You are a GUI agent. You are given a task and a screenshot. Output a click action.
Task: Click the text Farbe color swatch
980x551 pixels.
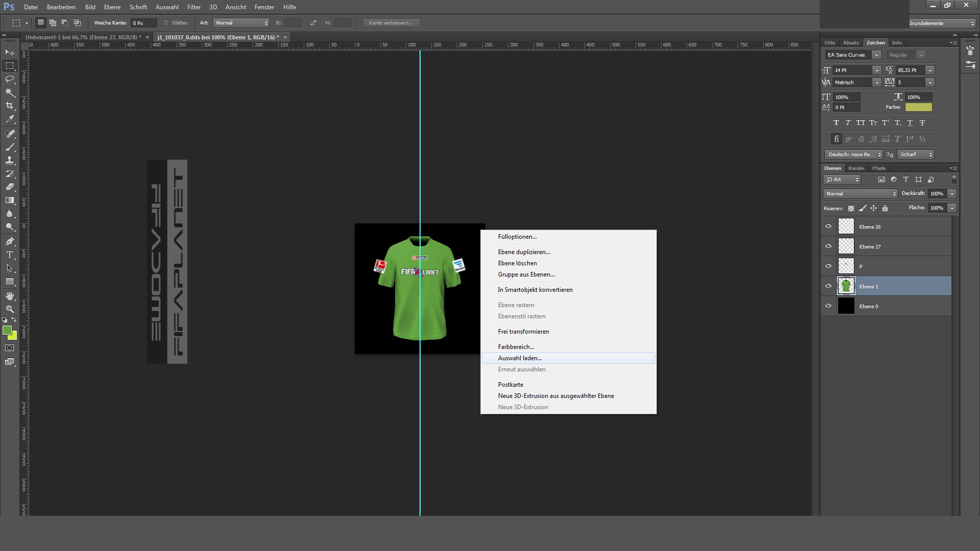[x=918, y=107]
